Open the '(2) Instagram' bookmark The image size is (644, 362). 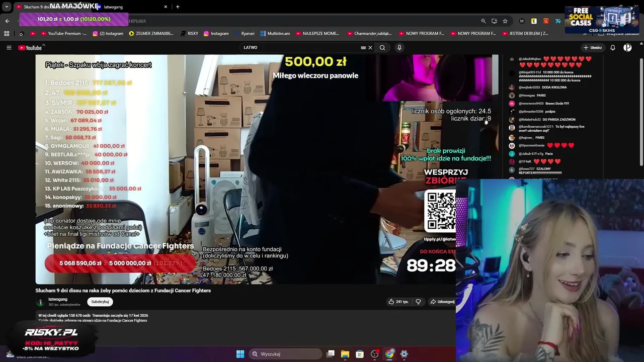point(107,33)
